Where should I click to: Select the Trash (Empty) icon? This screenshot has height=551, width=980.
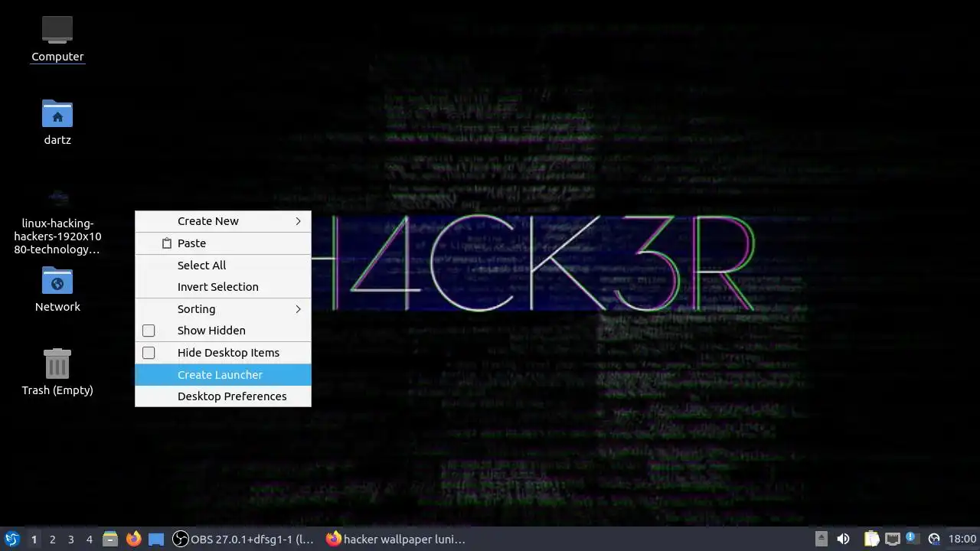point(57,364)
